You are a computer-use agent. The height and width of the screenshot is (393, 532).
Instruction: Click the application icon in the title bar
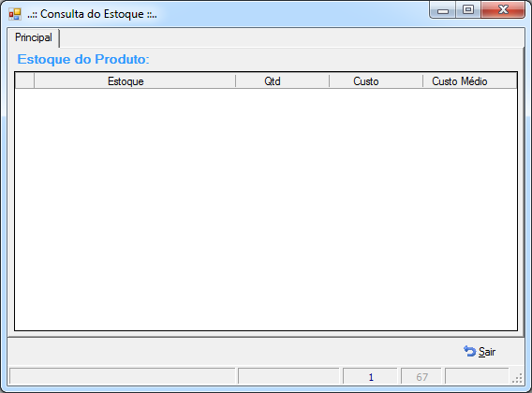15,14
